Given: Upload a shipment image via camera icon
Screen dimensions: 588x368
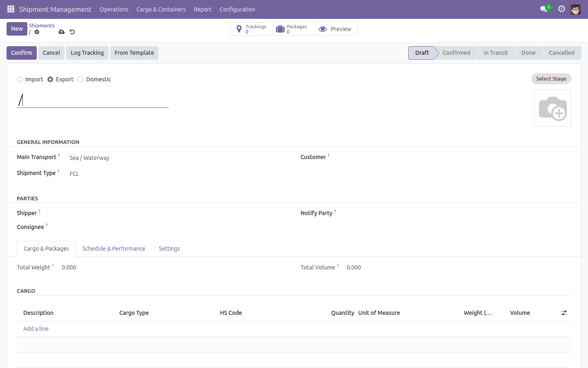Looking at the screenshot, I should pos(553,108).
